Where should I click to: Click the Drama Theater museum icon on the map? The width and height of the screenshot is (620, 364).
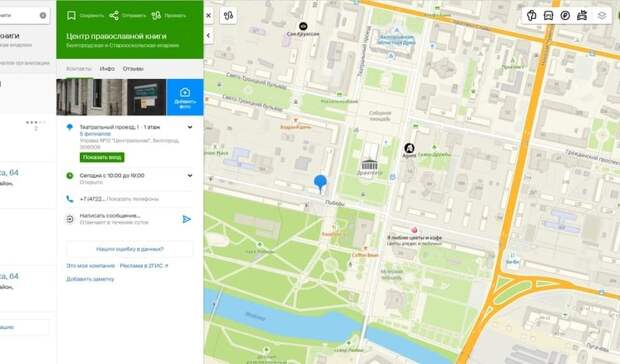[x=369, y=164]
